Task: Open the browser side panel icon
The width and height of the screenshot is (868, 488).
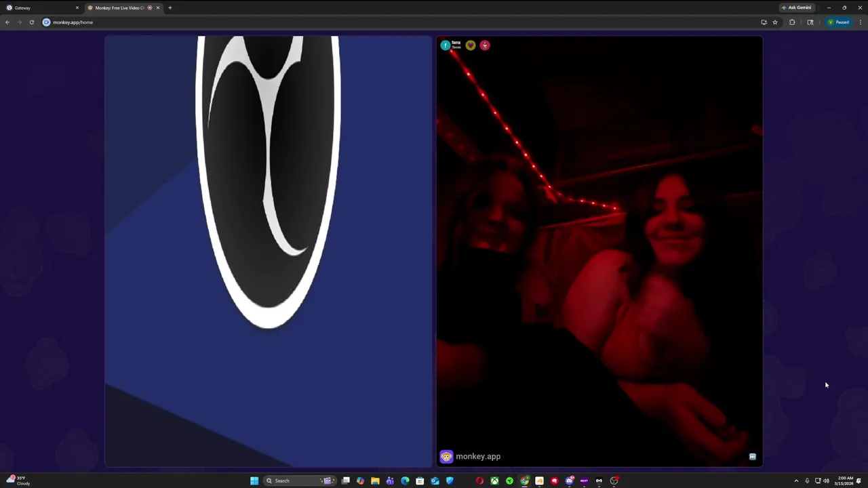Action: pos(810,22)
